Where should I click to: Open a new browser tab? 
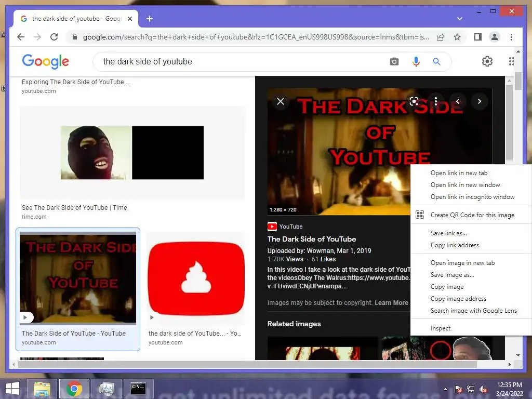[x=149, y=19]
